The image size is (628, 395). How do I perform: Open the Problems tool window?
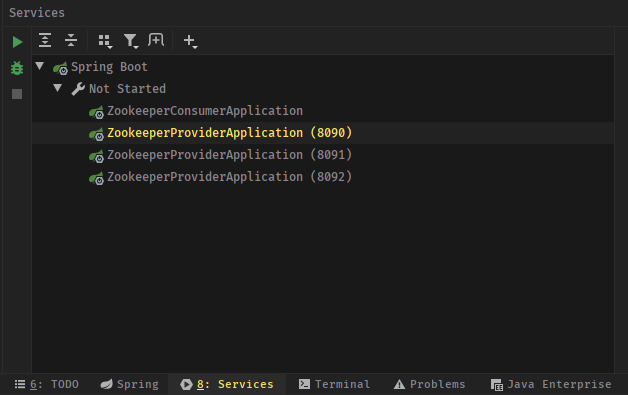[x=429, y=384]
